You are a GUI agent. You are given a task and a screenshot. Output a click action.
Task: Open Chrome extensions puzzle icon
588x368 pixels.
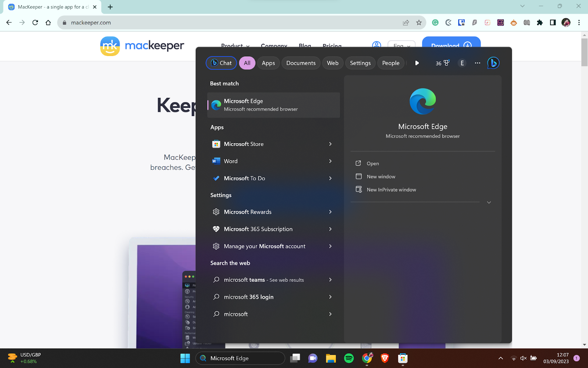click(x=539, y=22)
